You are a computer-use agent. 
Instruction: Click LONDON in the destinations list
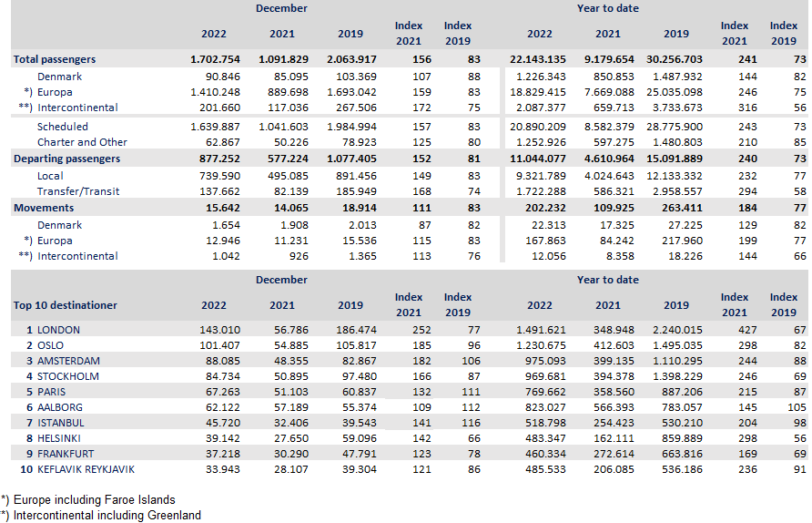58,330
